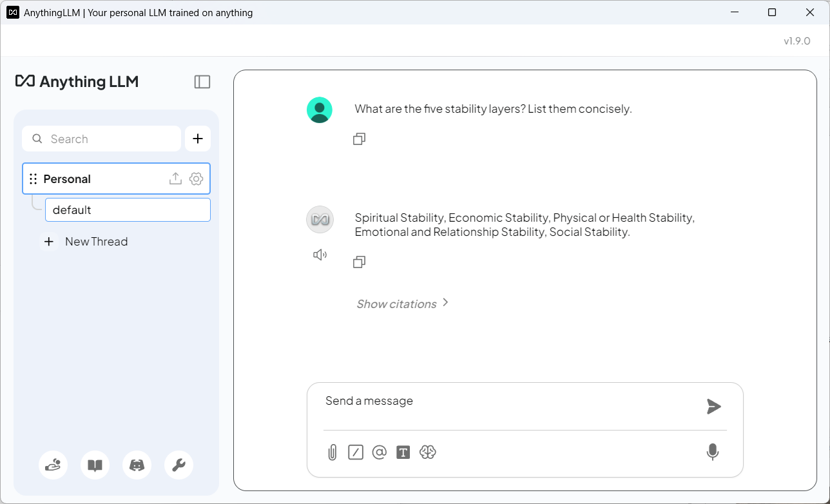Screen dimensions: 830x504
Task: Start a New Thread
Action: [x=85, y=242]
